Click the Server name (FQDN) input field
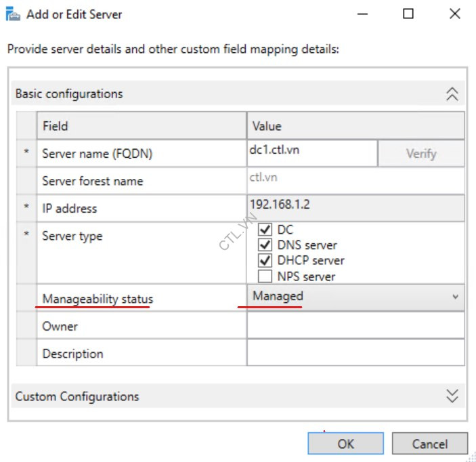Viewport: 476px width, 462px height. [311, 153]
